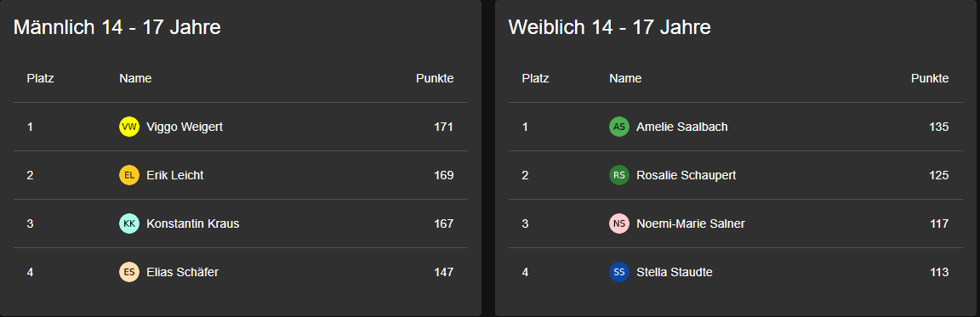Click Noemi-Marie Salner's pink NS avatar
Viewport: 980px width, 317px height.
(x=619, y=224)
